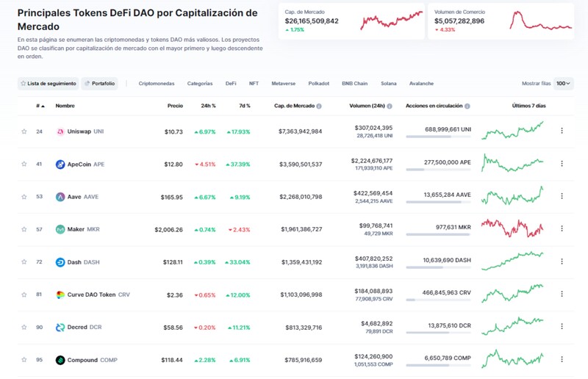Image resolution: width=588 pixels, height=379 pixels.
Task: Go to the NFT tab
Action: tap(254, 83)
